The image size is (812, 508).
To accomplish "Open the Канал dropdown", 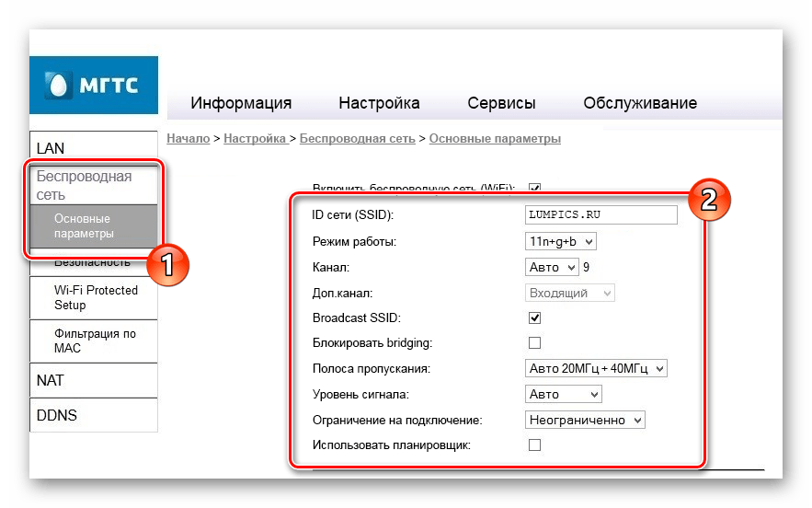I will click(x=552, y=268).
